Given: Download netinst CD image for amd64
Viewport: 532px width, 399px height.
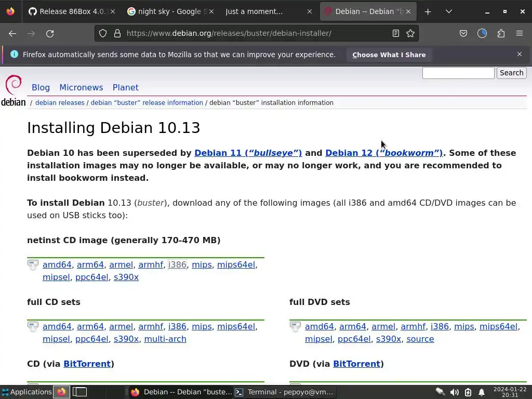Looking at the screenshot, I should click(57, 264).
